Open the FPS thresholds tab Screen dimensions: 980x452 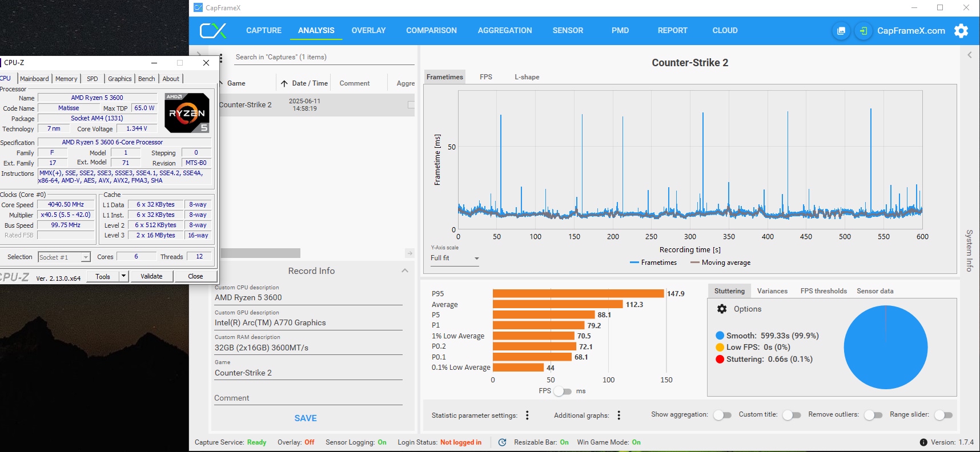(x=824, y=291)
